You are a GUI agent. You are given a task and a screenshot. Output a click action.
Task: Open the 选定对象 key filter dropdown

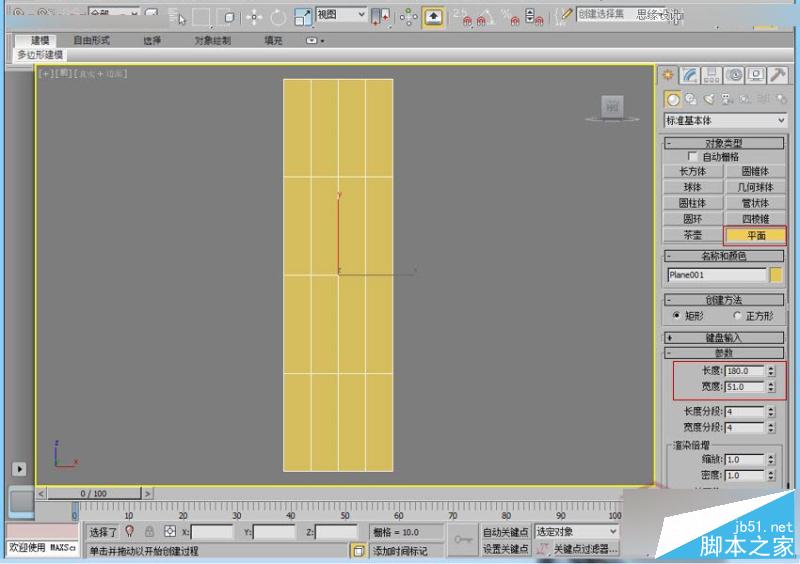click(x=577, y=532)
